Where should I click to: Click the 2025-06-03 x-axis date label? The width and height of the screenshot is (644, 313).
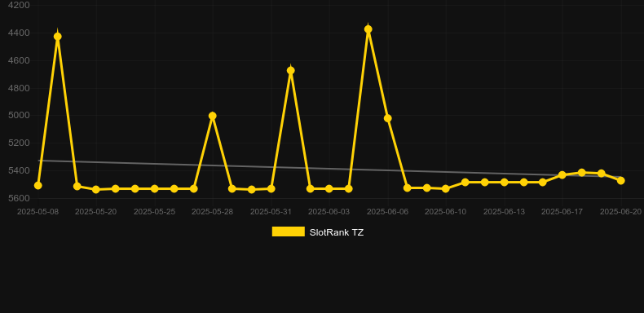coord(329,212)
